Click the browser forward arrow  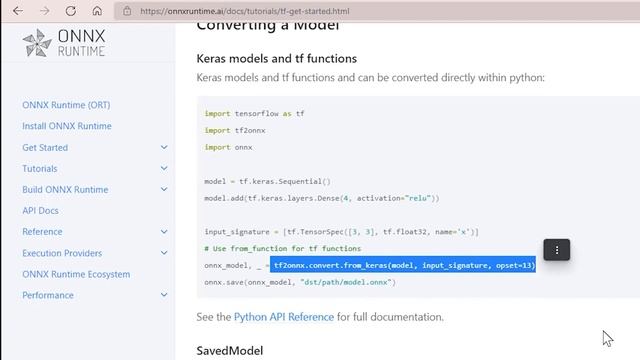pos(44,11)
